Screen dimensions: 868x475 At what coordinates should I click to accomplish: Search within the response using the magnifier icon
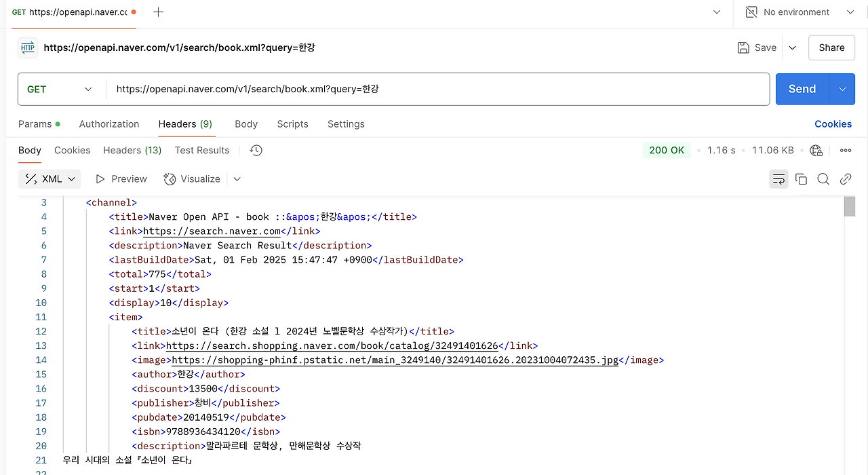click(x=823, y=178)
